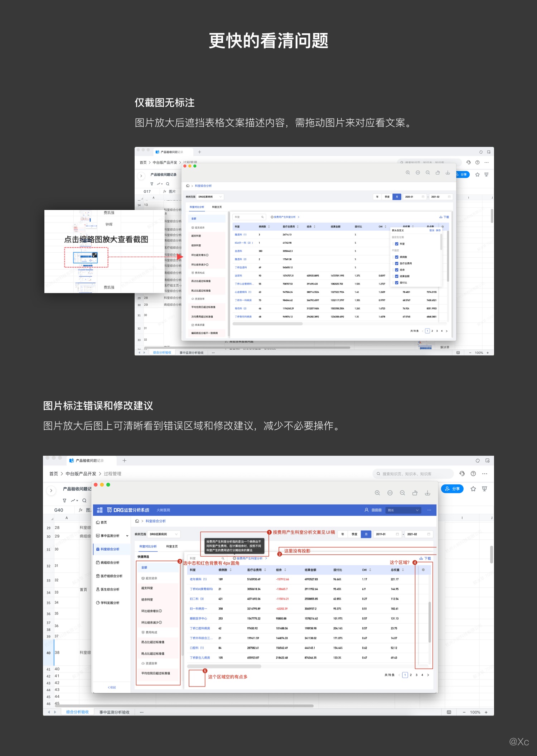This screenshot has width=537, height=756.
Task: Open 学科发展分析 in the DRG sidebar
Action: tap(110, 603)
